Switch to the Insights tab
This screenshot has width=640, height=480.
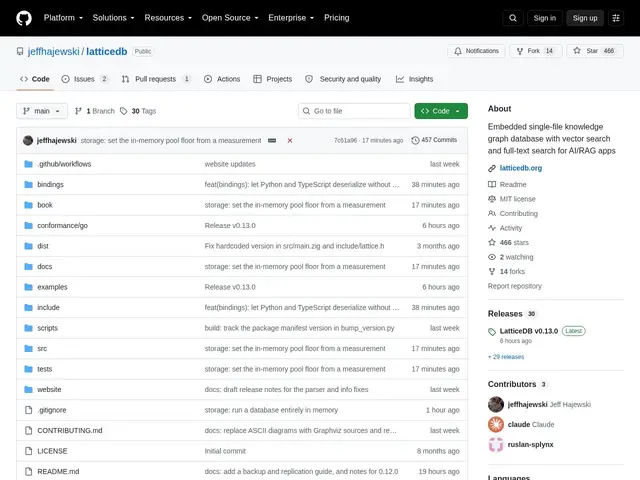pyautogui.click(x=414, y=79)
